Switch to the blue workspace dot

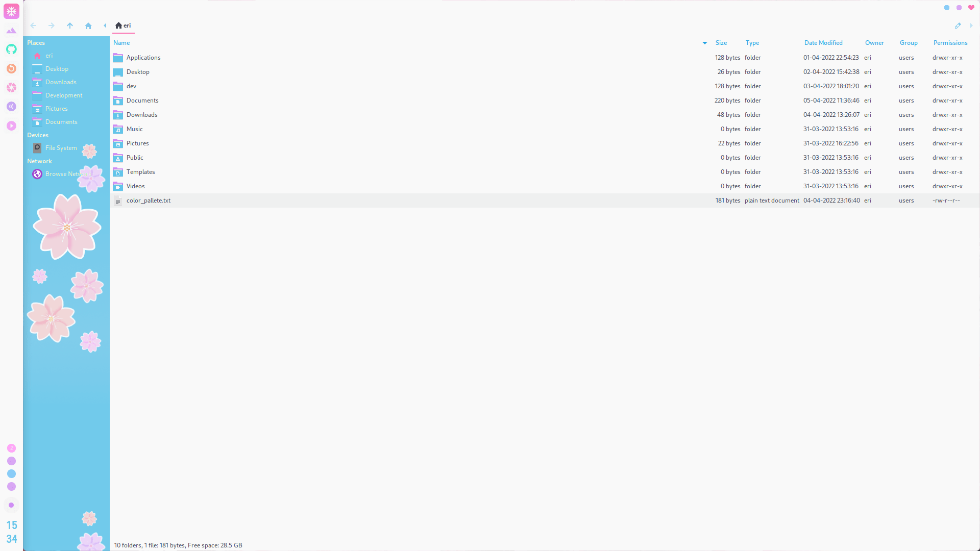coord(11,474)
